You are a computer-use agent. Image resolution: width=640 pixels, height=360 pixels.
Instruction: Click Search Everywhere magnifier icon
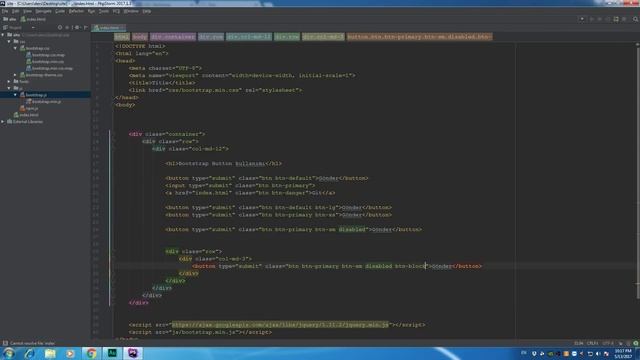(635, 19)
